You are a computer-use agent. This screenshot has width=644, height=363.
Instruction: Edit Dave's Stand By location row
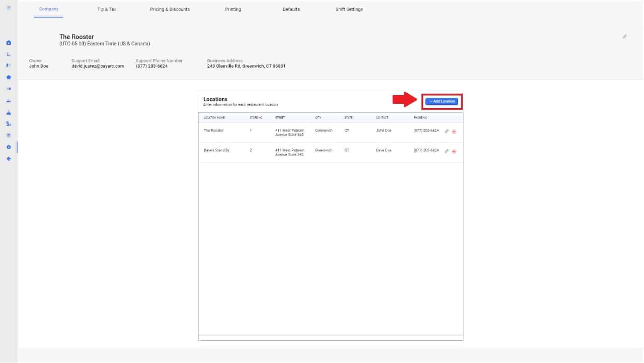(x=446, y=151)
